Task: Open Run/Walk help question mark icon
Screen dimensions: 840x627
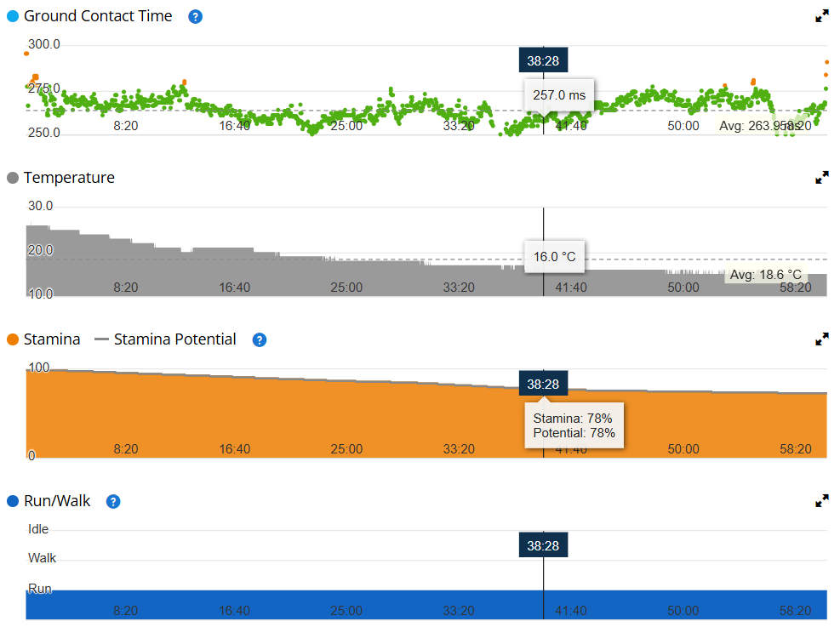Action: tap(113, 501)
